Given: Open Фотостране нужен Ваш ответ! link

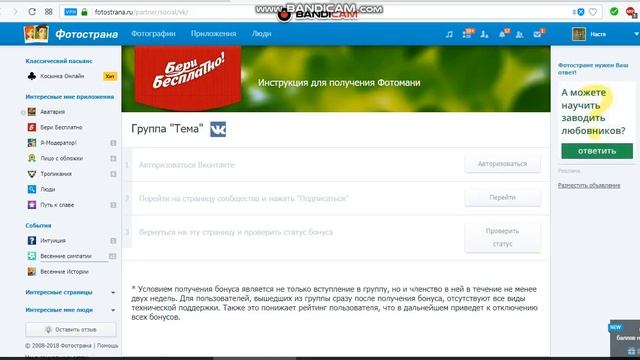Looking at the screenshot, I should coord(593,69).
